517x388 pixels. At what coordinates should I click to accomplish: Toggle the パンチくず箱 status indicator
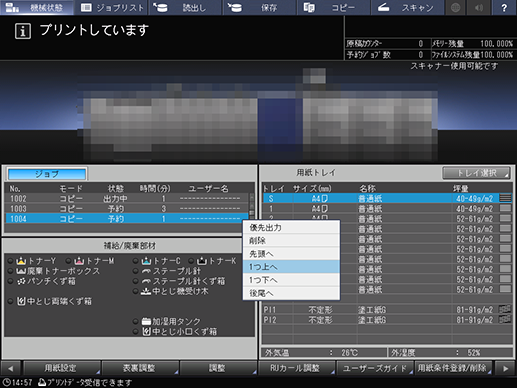(10, 281)
